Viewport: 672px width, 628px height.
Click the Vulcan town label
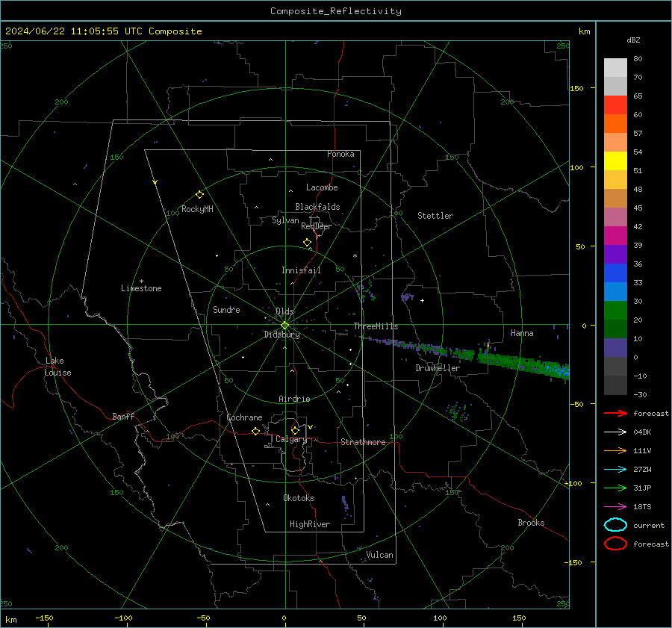click(379, 555)
